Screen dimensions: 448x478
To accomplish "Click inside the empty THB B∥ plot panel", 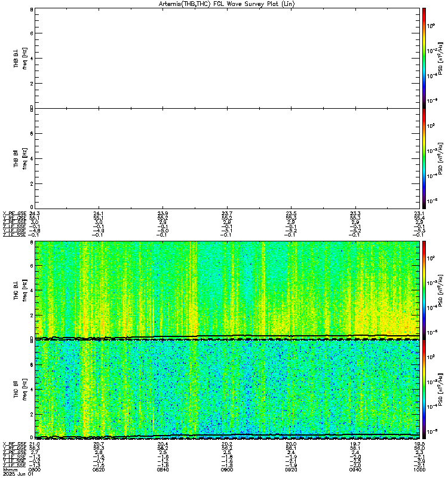I will [228, 158].
